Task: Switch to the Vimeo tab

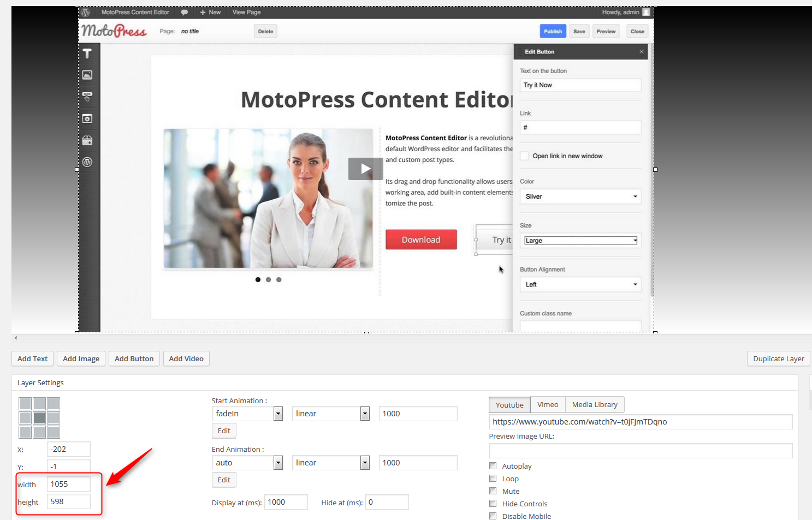Action: point(548,405)
